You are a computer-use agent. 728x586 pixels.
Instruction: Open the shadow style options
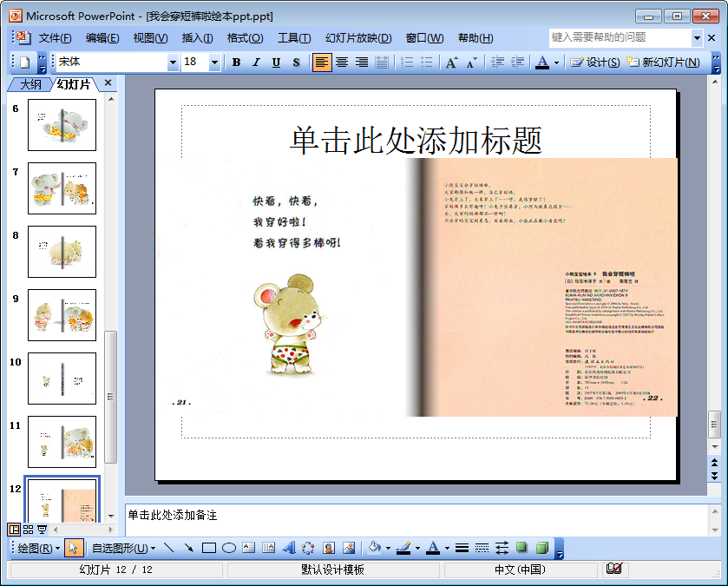pyautogui.click(x=521, y=548)
